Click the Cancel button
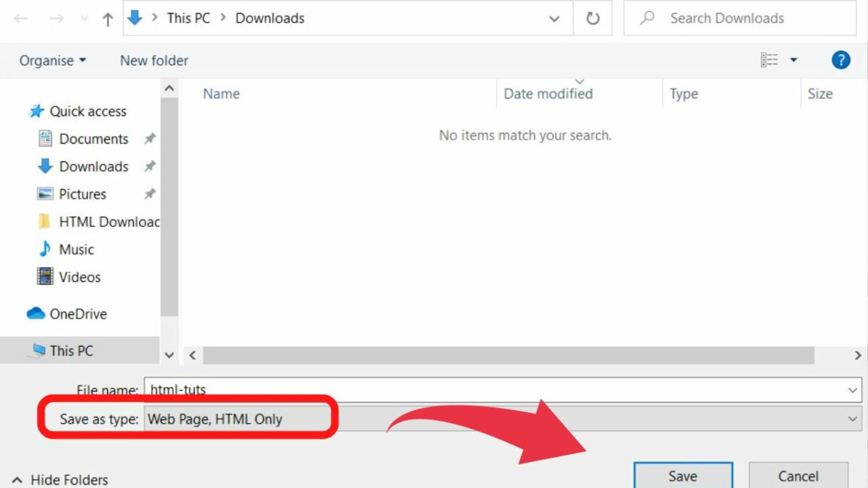Image resolution: width=868 pixels, height=488 pixels. pos(798,476)
